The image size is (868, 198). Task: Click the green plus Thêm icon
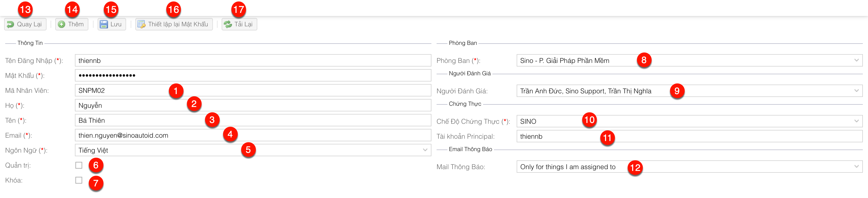click(x=62, y=24)
